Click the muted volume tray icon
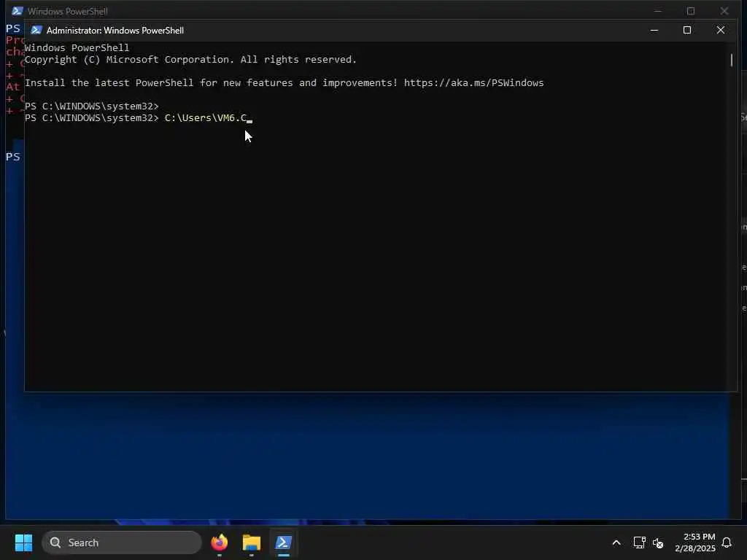Screen dimensions: 747x560 [x=658, y=542]
